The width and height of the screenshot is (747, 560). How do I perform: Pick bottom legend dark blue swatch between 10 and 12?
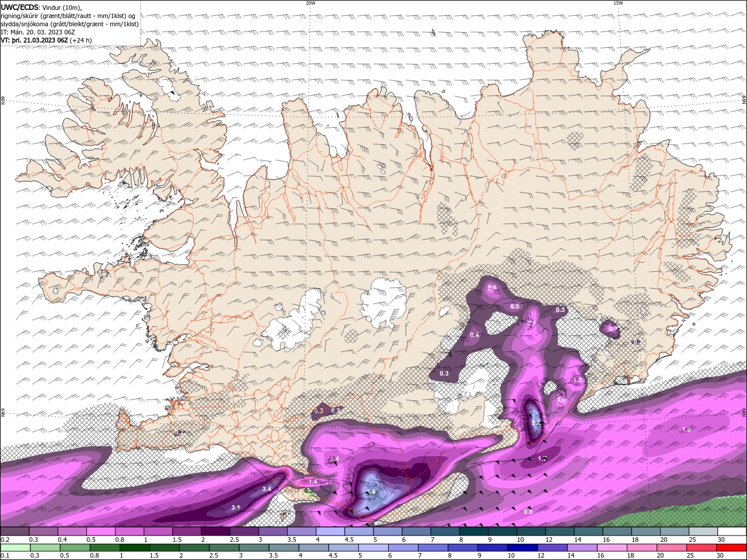pos(522,548)
